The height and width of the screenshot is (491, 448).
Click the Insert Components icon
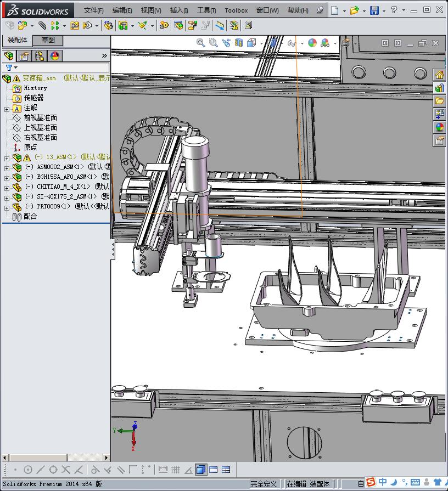[x=23, y=25]
